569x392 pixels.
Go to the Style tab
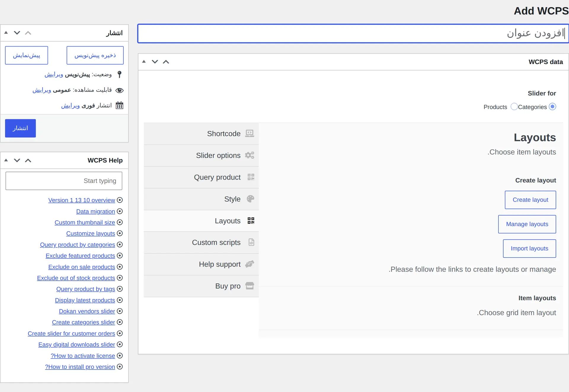[x=201, y=199]
